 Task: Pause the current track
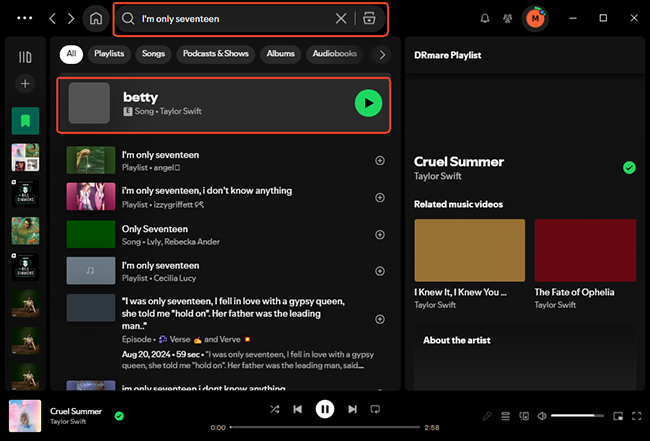coord(325,410)
